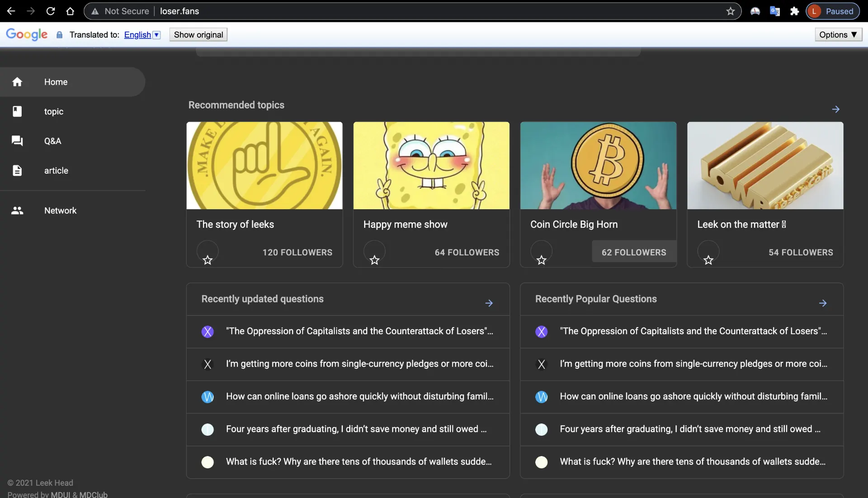Screen dimensions: 868x498
Task: Open Four years after graduating in Recently updated
Action: (348, 429)
